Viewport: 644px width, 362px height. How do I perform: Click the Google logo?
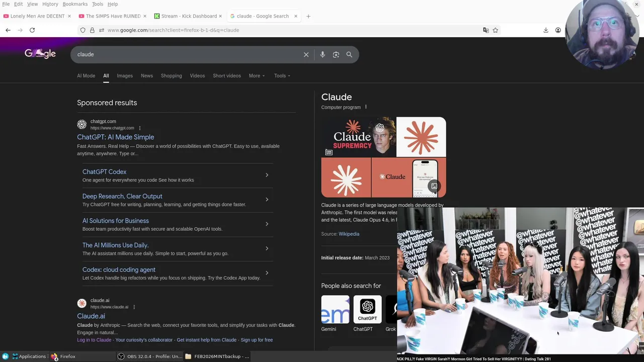tap(40, 53)
